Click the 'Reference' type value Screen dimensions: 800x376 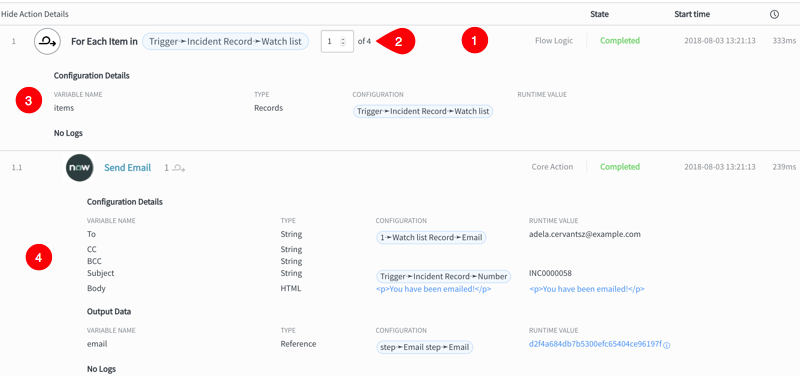[298, 344]
